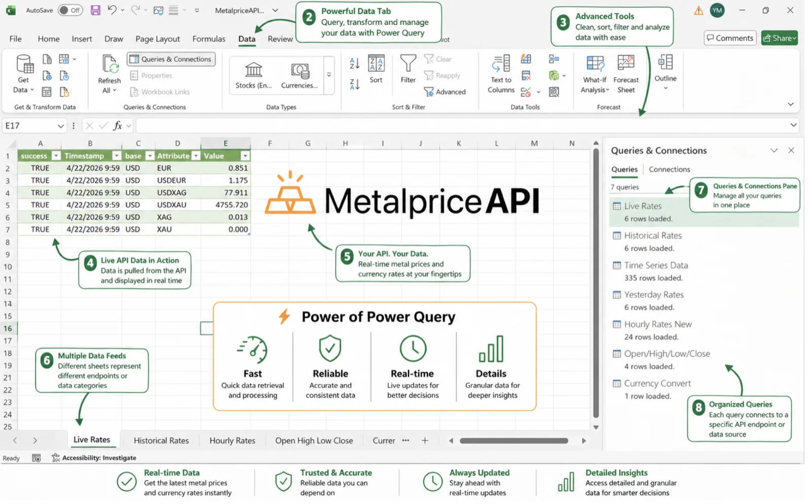Screen dimensions: 812x504
Task: Click the Insert Function fx icon
Action: [117, 125]
